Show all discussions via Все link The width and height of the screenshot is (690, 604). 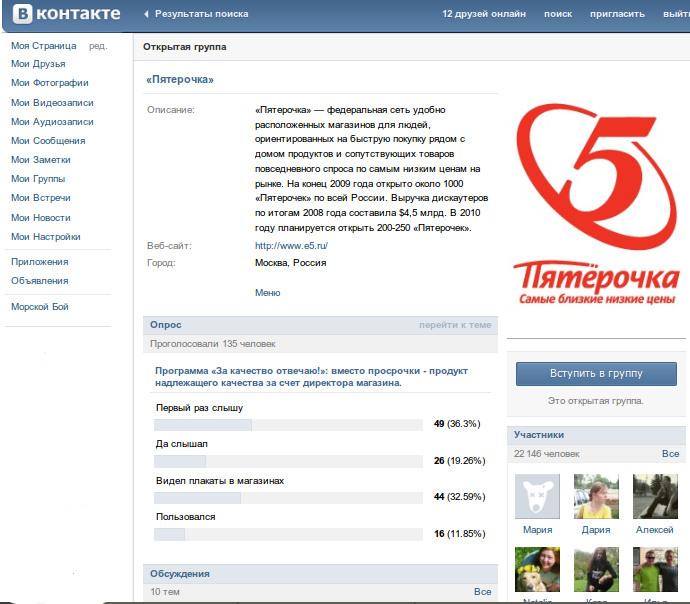tap(482, 592)
